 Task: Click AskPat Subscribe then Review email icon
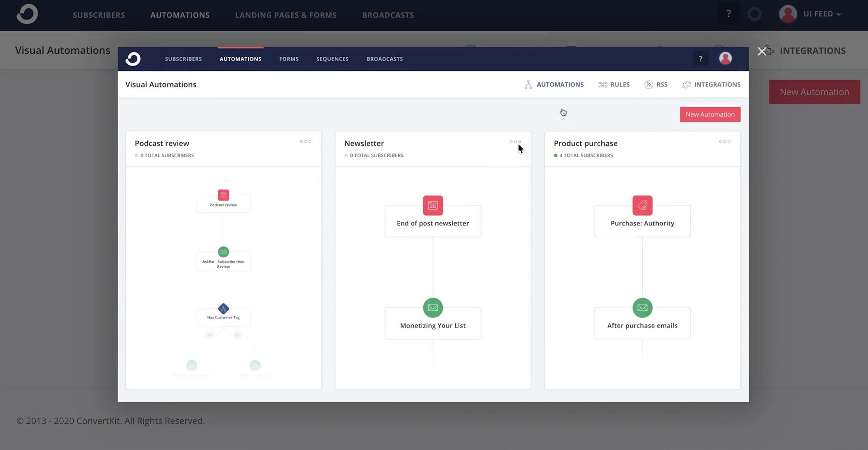click(x=223, y=252)
